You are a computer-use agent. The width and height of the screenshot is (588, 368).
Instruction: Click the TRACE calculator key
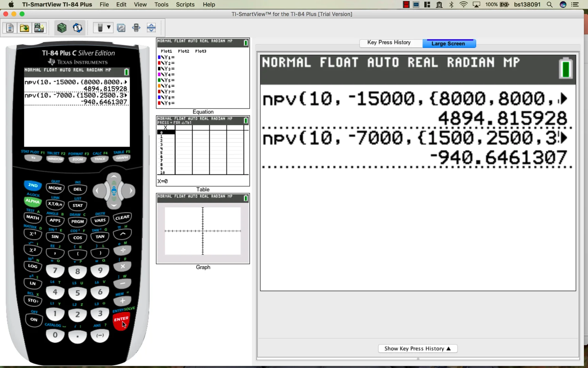[100, 159]
